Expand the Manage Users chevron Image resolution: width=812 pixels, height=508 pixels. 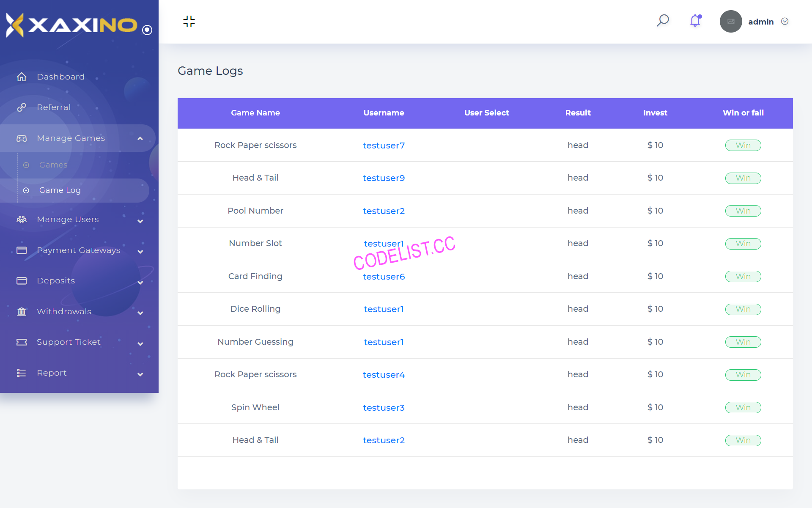[x=140, y=221]
